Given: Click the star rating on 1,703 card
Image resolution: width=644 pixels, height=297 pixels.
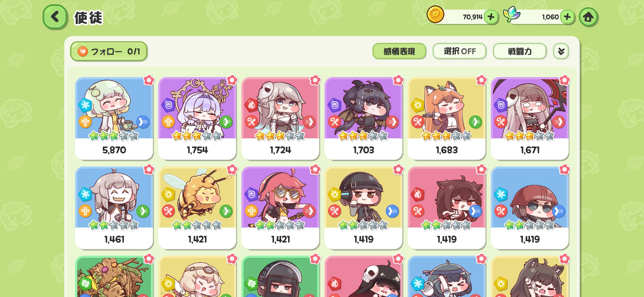Looking at the screenshot, I should tap(363, 136).
